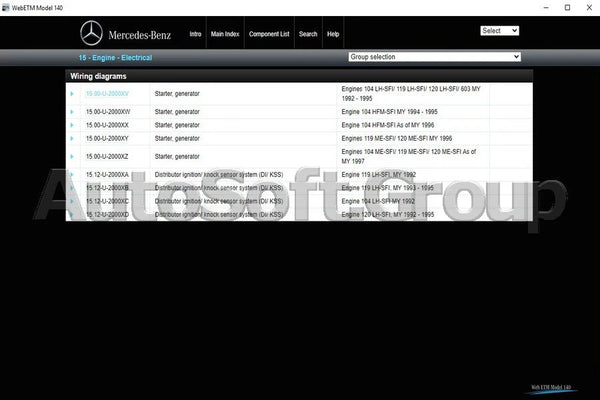The height and width of the screenshot is (400, 600).
Task: Click the arrow icon beside 15.00-U-2000XV
Action: [72, 94]
